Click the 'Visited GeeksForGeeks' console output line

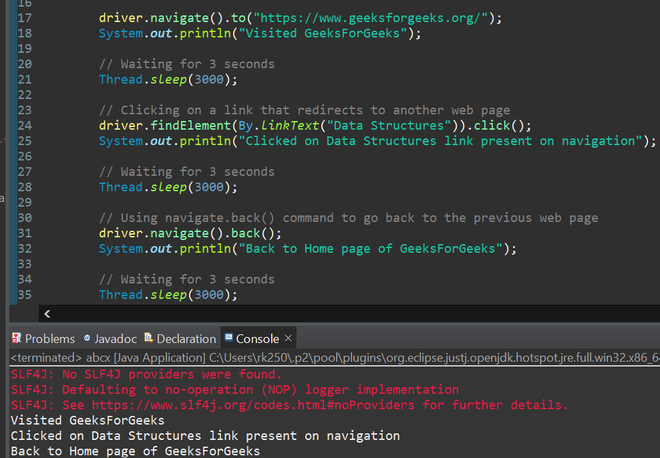click(88, 420)
